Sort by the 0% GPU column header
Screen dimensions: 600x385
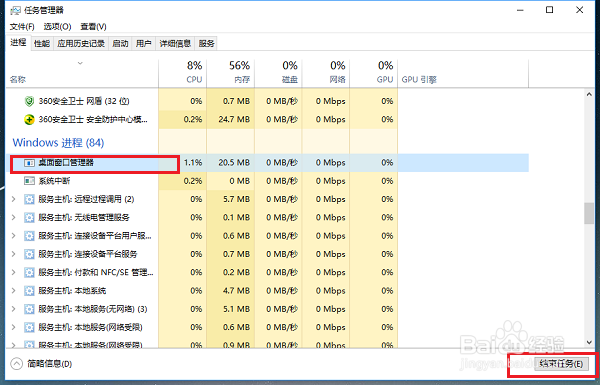point(374,73)
